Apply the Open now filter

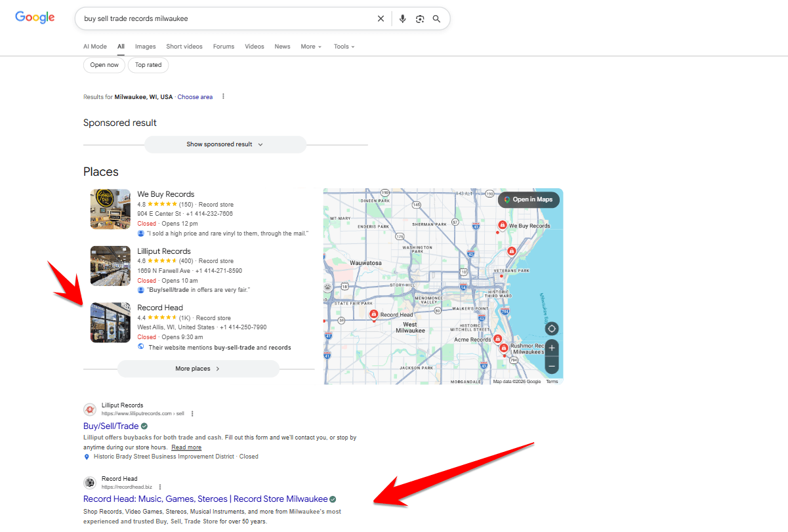point(104,65)
